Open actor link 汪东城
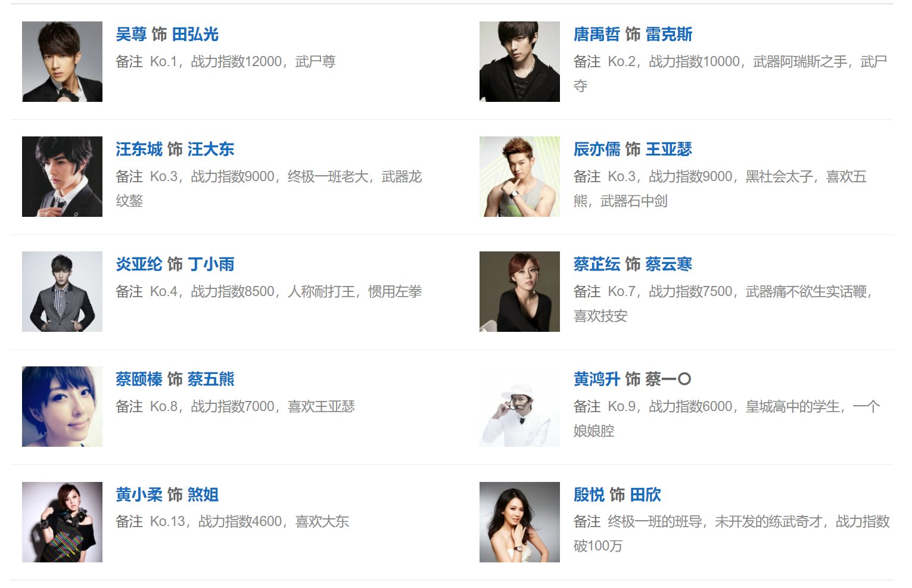The height and width of the screenshot is (588, 912). tap(139, 150)
